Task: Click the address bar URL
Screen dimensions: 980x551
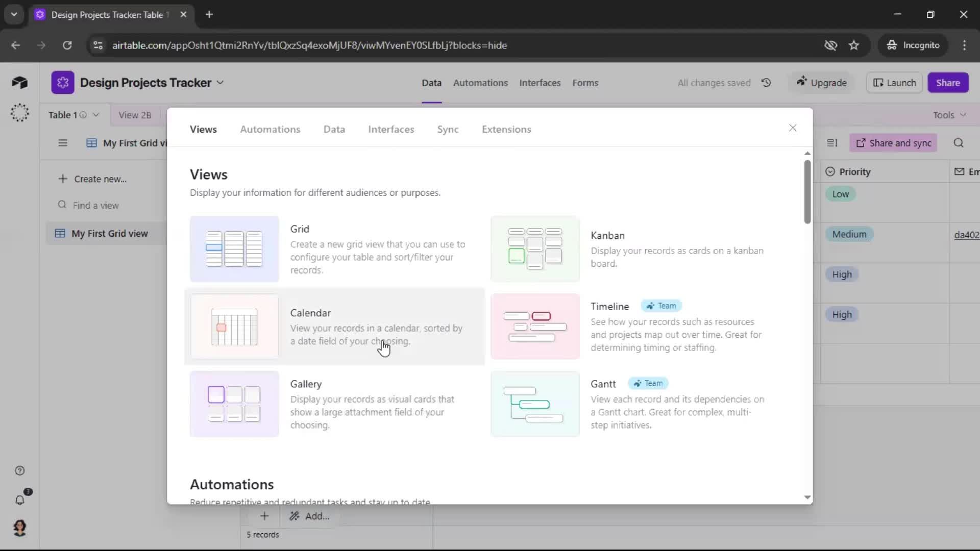Action: 309,45
